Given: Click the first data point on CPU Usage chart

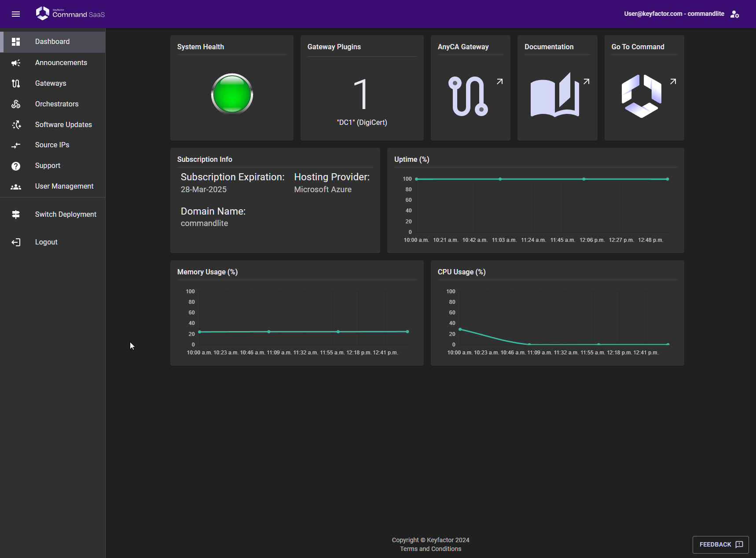Looking at the screenshot, I should (x=460, y=329).
